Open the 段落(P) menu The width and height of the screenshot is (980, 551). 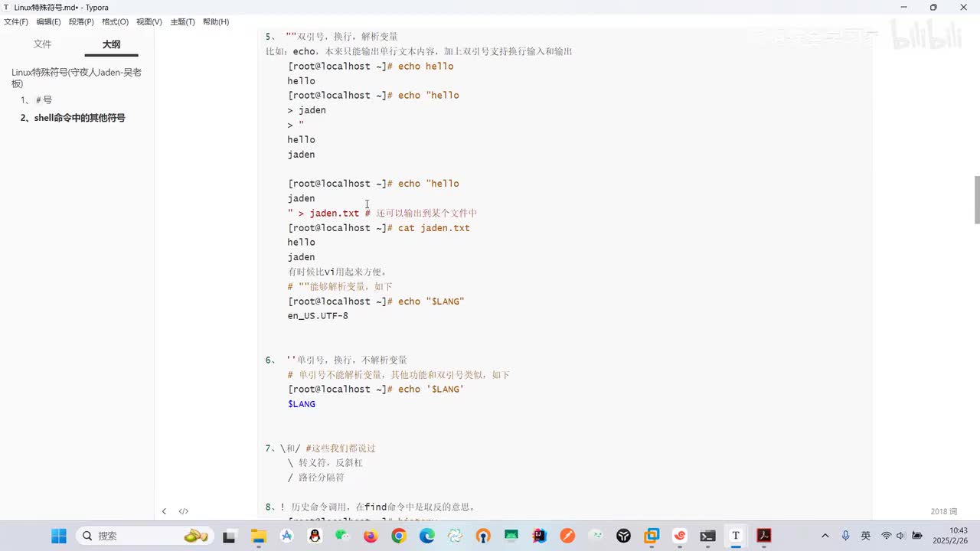[x=81, y=21]
